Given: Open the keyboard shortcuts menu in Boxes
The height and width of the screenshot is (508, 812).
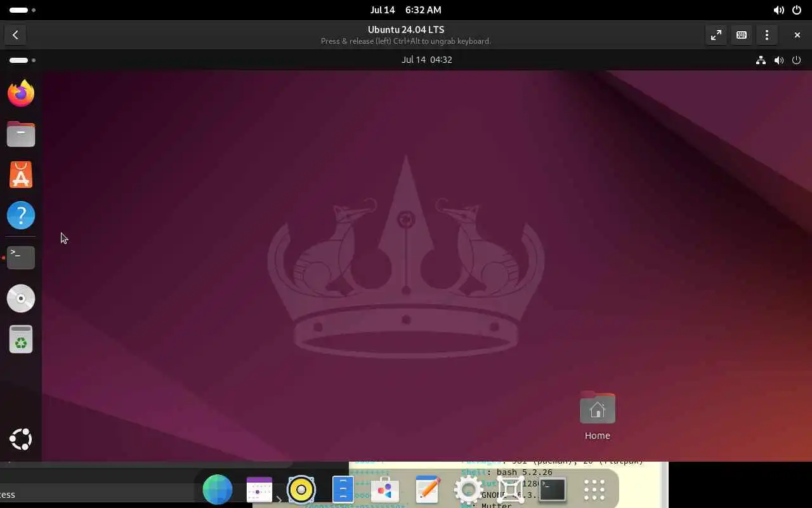Looking at the screenshot, I should pos(742,35).
